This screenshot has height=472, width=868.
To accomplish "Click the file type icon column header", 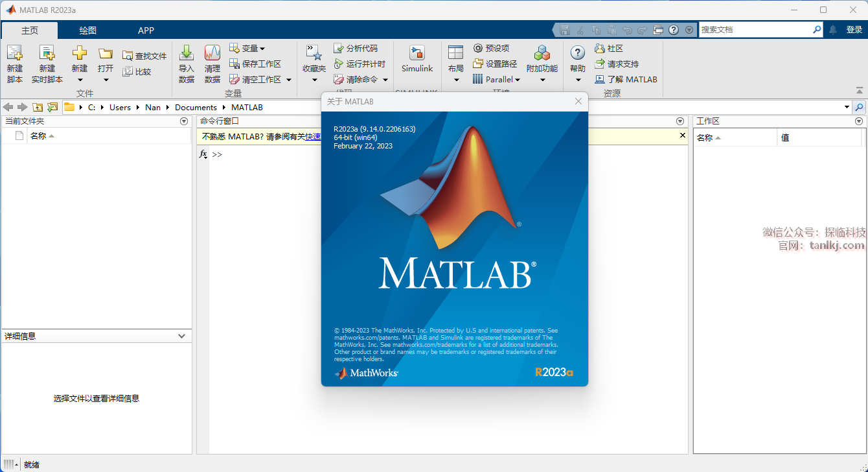I will tap(19, 136).
